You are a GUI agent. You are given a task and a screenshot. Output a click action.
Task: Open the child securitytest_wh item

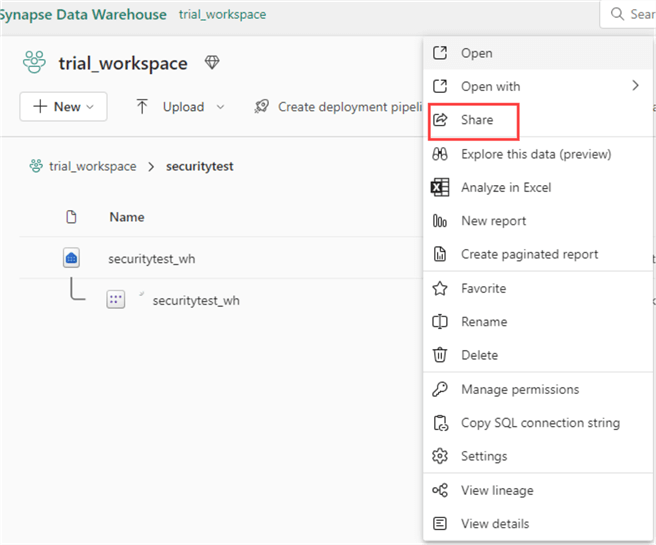(196, 300)
